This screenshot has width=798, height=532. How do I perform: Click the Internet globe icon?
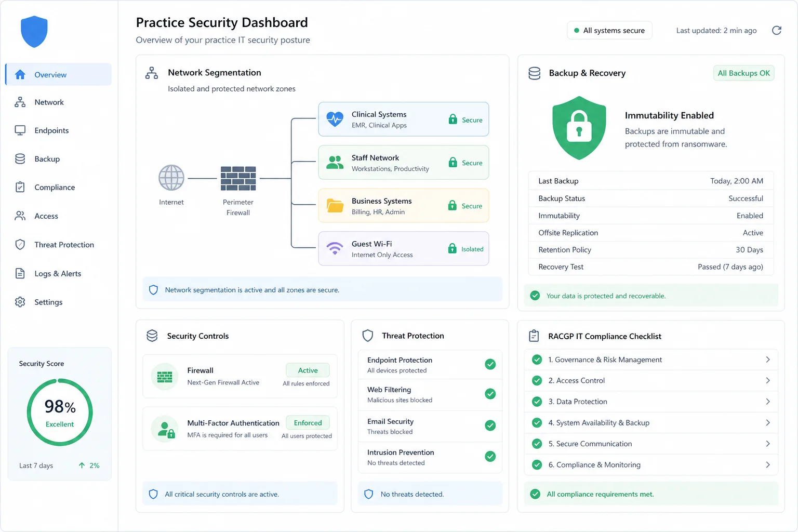171,178
